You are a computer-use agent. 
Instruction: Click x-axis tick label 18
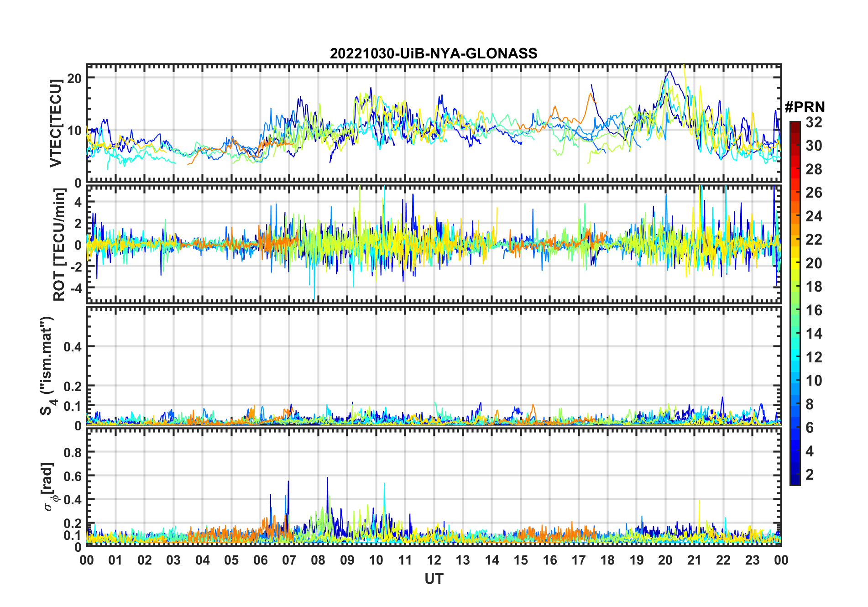point(607,560)
